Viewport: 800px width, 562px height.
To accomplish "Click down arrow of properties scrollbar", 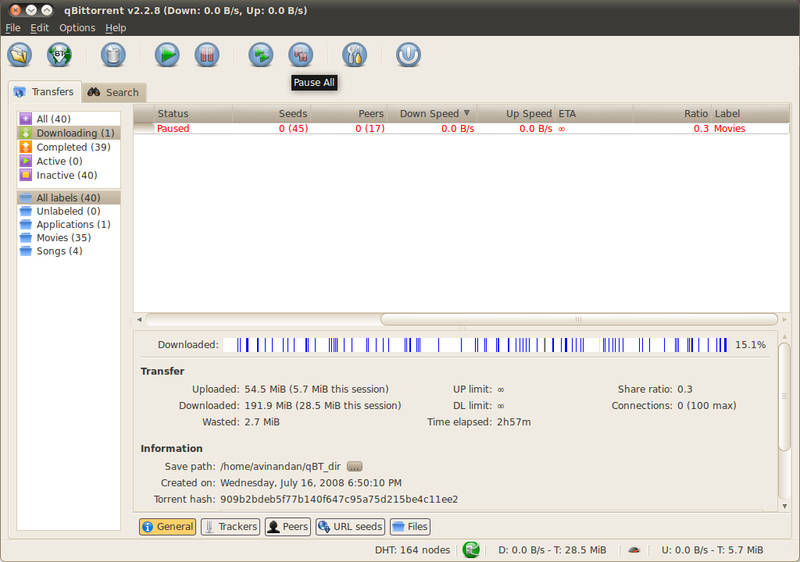I will (784, 506).
